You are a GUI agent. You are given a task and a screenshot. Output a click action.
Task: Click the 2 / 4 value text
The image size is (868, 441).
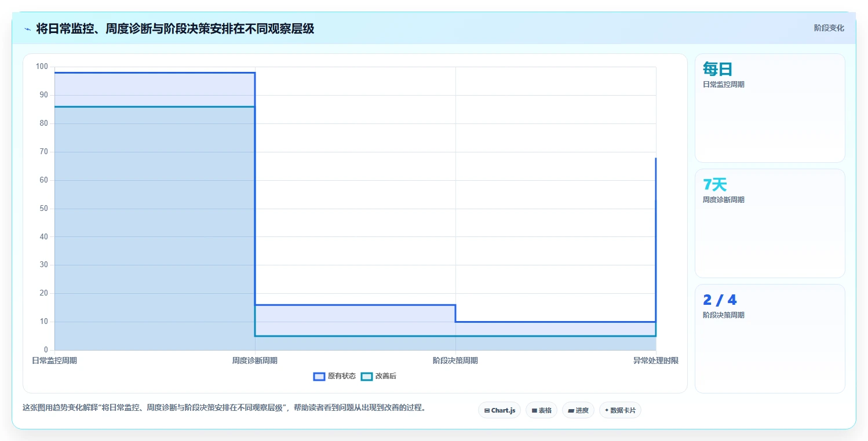720,300
